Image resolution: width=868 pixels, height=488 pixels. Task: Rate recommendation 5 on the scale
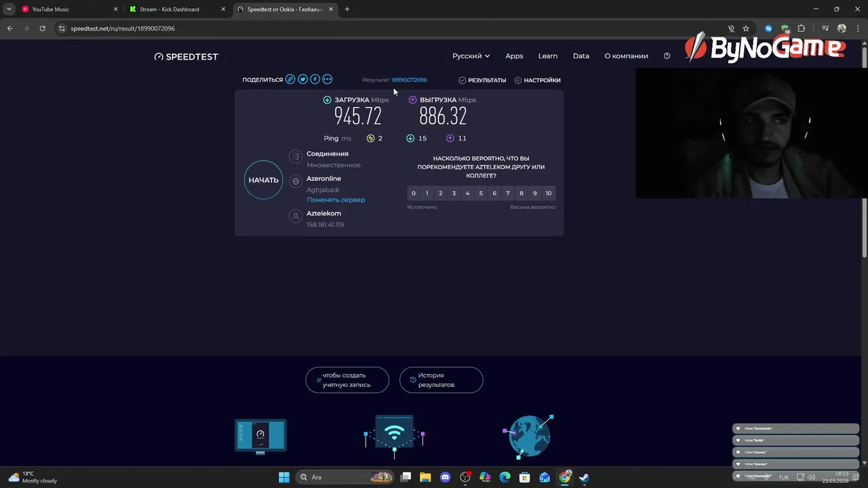[x=481, y=193]
